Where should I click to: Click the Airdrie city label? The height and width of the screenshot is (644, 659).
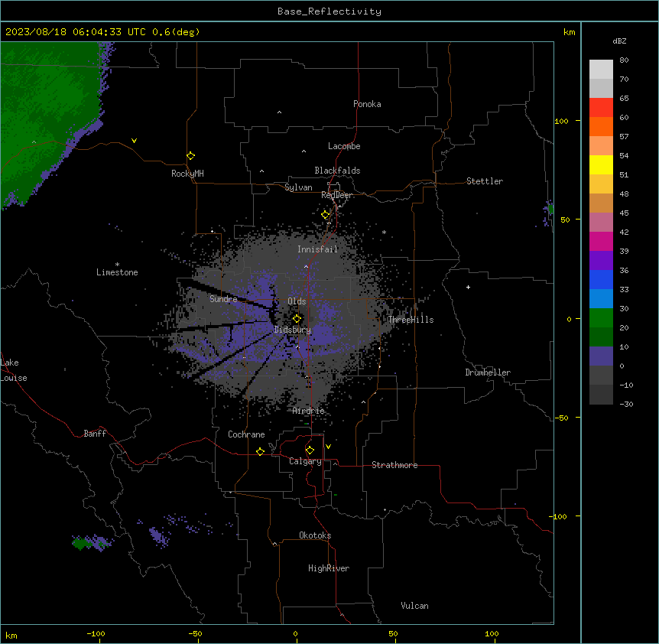(x=309, y=411)
